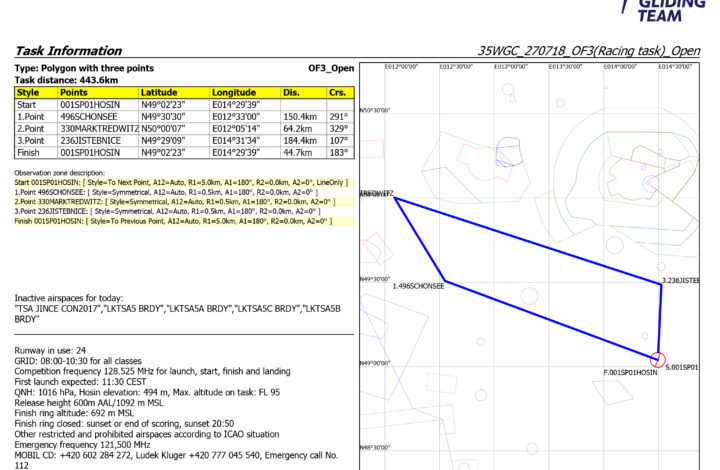Click the N49°30'00" latitude grid label
The height and width of the screenshot is (470, 720).
[x=373, y=279]
